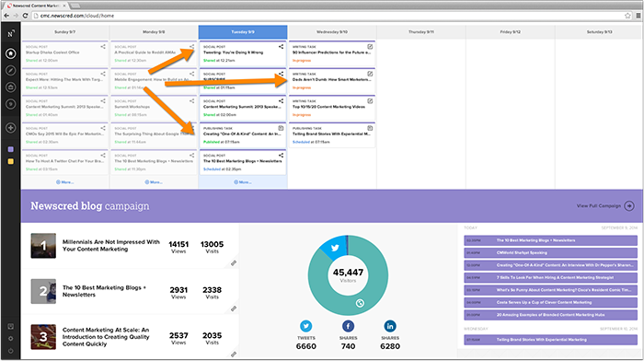Click the Newscred browser tab
Screen dimensions: 644x361
tap(36, 6)
